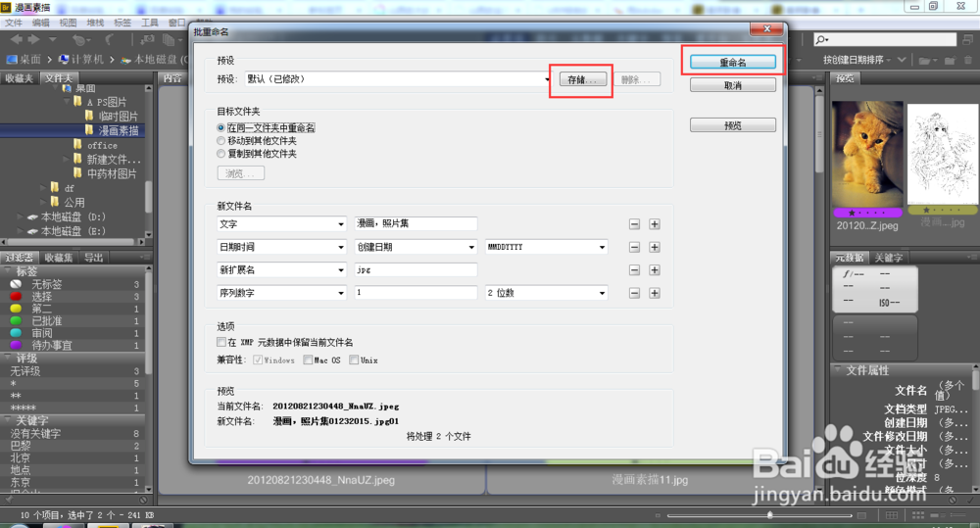Click the 漫画，照片集 text input field
The image size is (980, 528).
(x=416, y=223)
